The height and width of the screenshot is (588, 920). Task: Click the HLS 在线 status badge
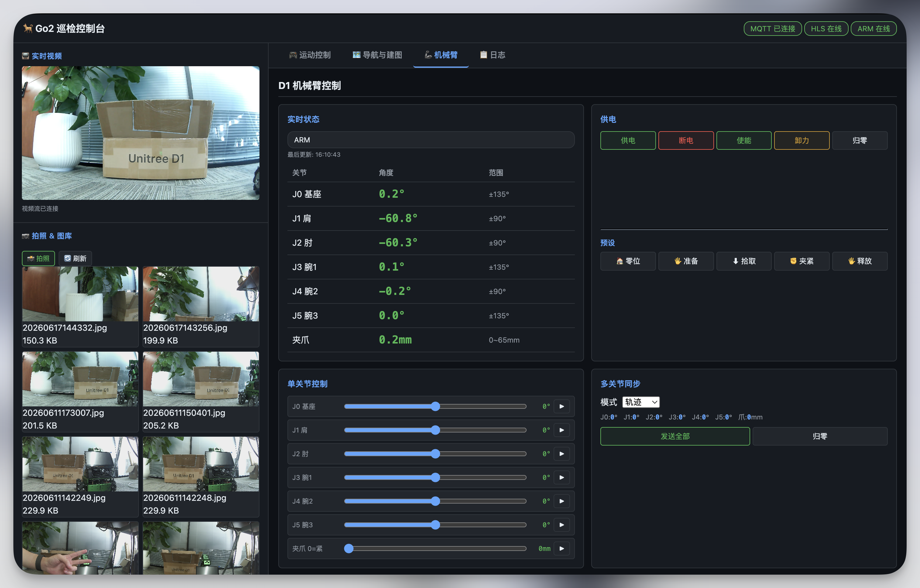tap(826, 29)
